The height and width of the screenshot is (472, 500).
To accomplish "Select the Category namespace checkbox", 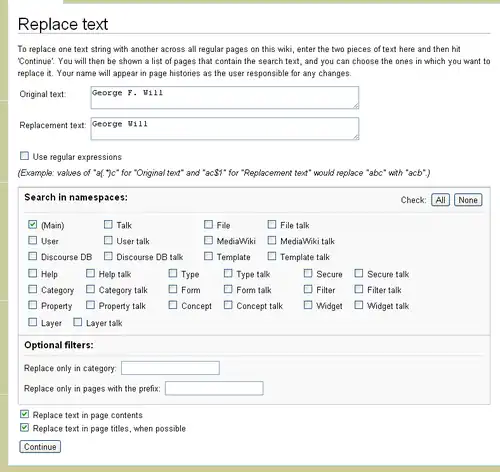I will coord(32,289).
